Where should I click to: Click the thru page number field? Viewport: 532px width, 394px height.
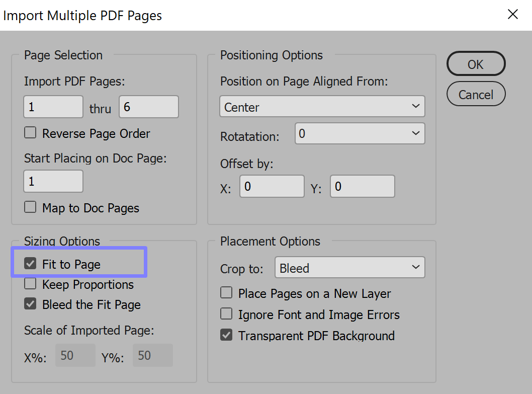148,107
